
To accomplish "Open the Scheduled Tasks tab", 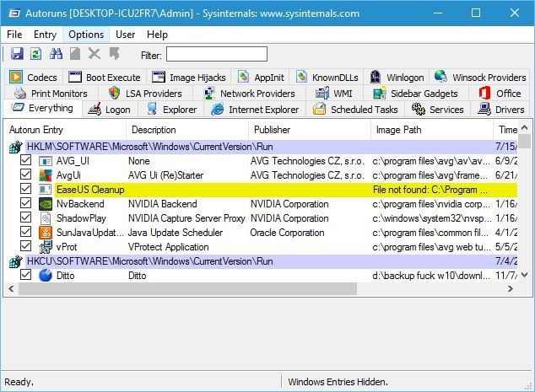I will coord(355,110).
